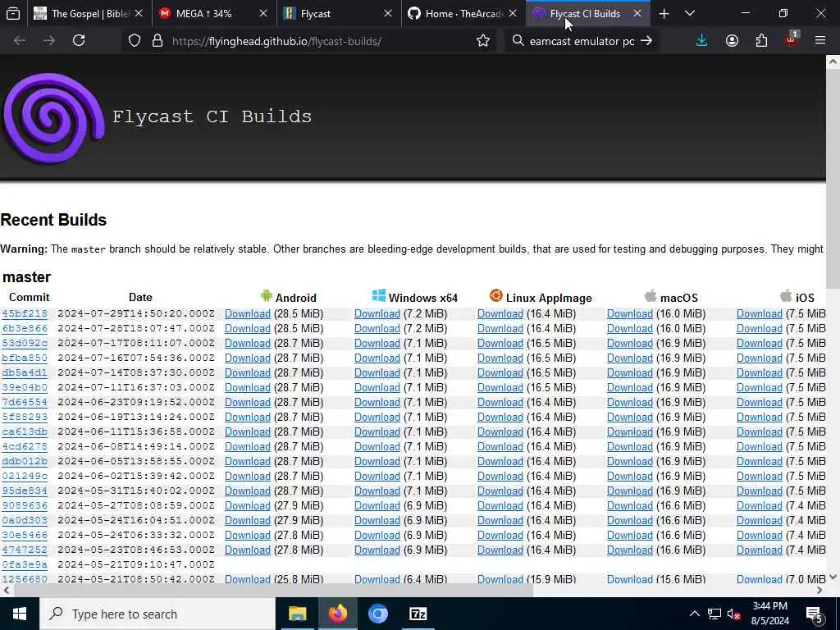Close the Flycast tab
The image size is (840, 630).
[x=388, y=14]
